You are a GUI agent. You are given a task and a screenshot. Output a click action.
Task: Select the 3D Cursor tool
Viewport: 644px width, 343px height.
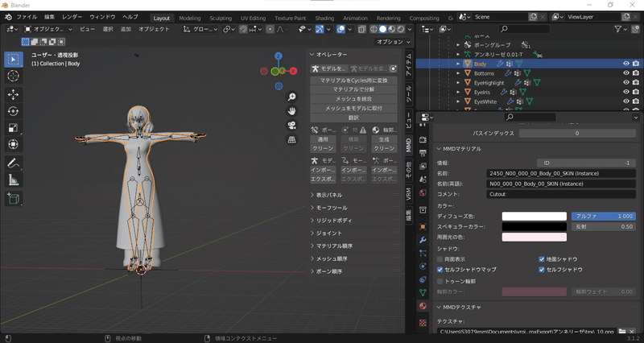[13, 76]
